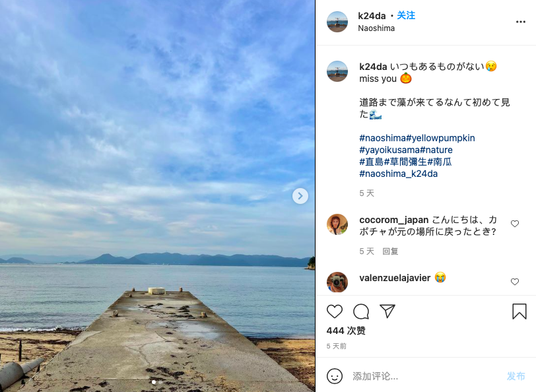Open the #yellowpumpkin hashtag

440,138
